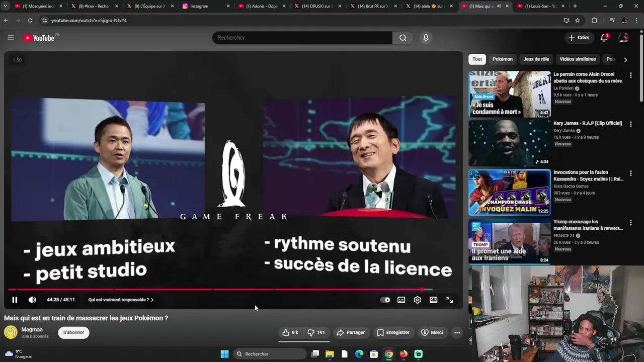Viewport: 644px width, 362px height.
Task: Open File Explorer from the taskbar
Action: coord(330,354)
